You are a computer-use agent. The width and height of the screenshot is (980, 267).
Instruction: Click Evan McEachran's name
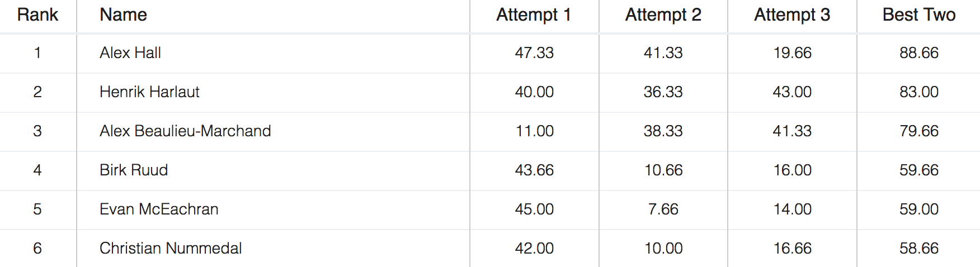coord(159,209)
